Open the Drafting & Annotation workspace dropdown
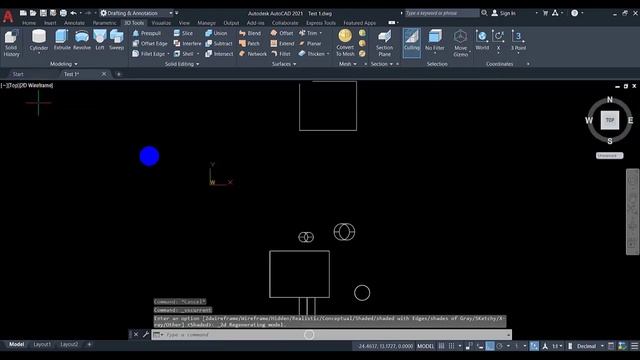Viewport: 640px width, 360px height. point(136,13)
